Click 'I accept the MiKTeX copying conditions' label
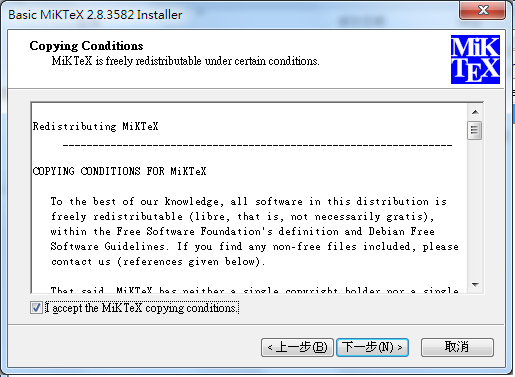The height and width of the screenshot is (377, 515). pos(141,308)
